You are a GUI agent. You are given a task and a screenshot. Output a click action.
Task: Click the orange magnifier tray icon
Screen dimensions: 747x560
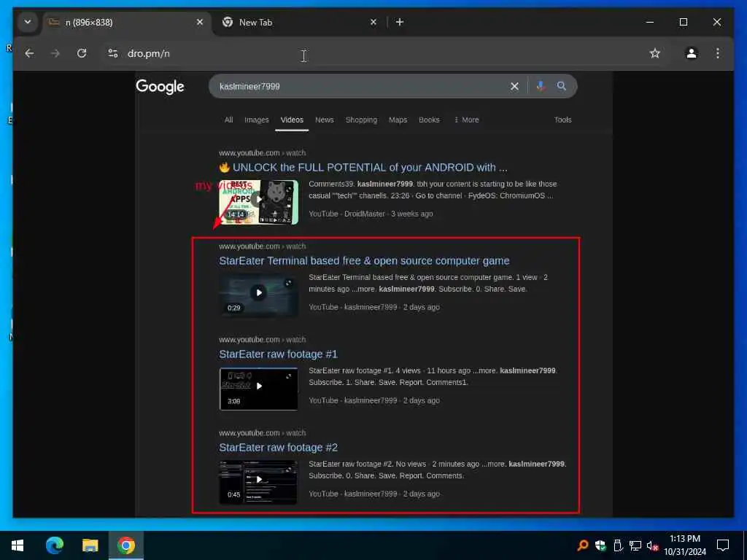click(582, 545)
